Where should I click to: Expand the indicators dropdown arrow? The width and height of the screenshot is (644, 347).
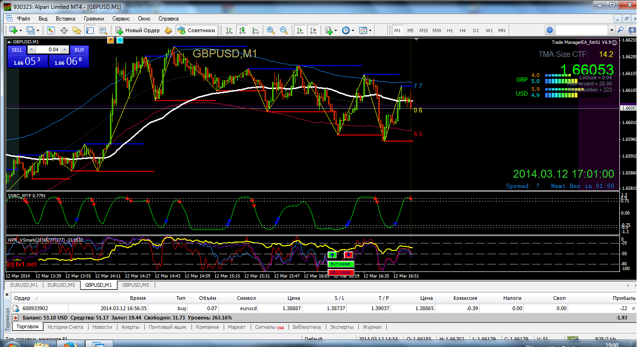(336, 30)
